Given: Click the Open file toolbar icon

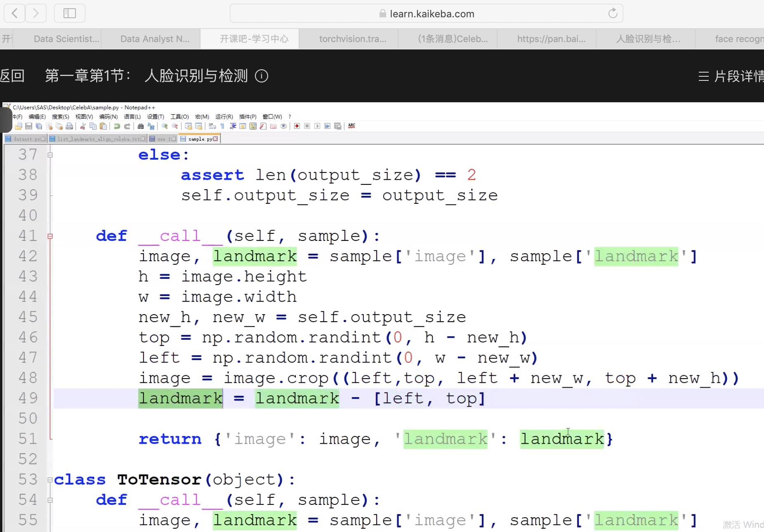Looking at the screenshot, I should click(x=19, y=126).
